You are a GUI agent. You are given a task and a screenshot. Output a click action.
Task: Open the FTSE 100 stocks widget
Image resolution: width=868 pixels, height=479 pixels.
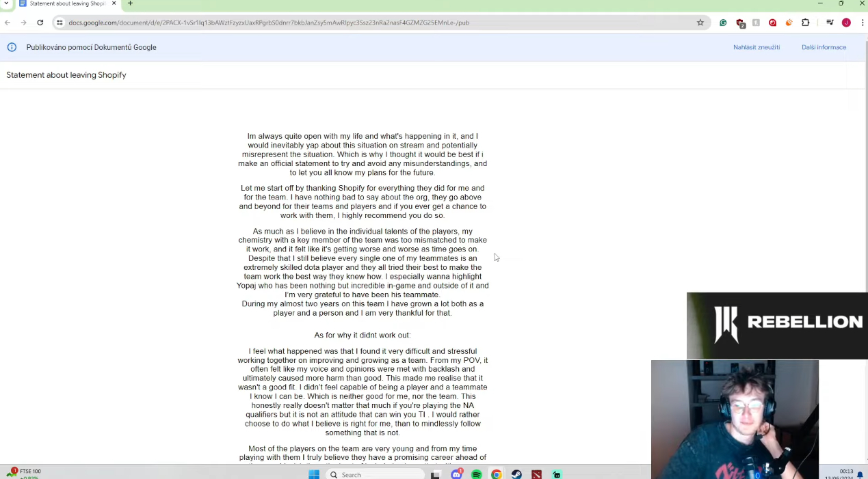click(23, 473)
